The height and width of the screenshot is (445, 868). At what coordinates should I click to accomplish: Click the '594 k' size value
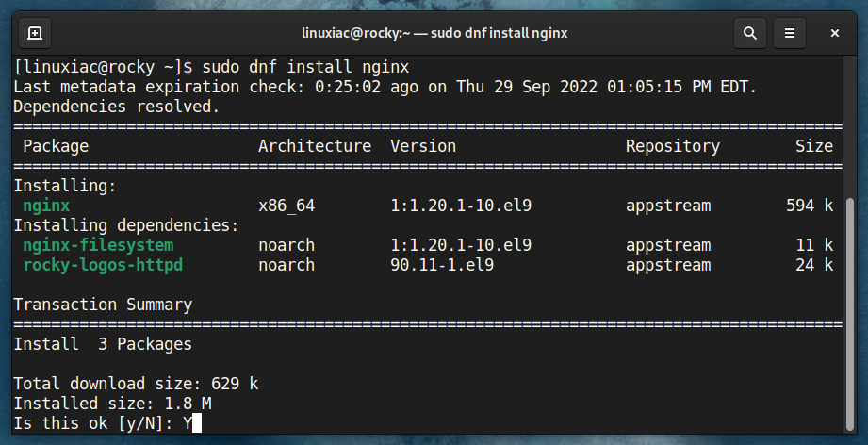(810, 206)
